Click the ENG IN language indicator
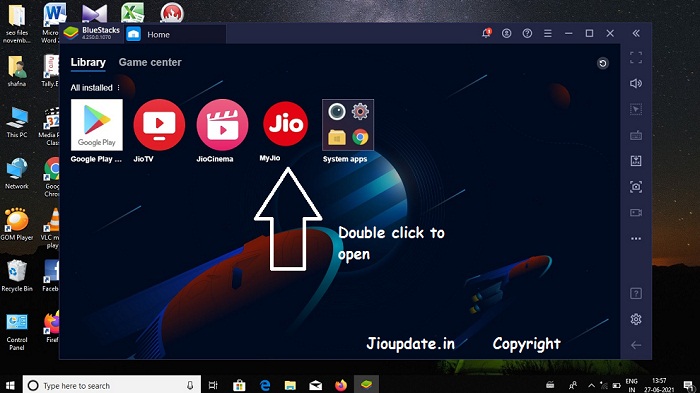The width and height of the screenshot is (700, 393). point(631,385)
